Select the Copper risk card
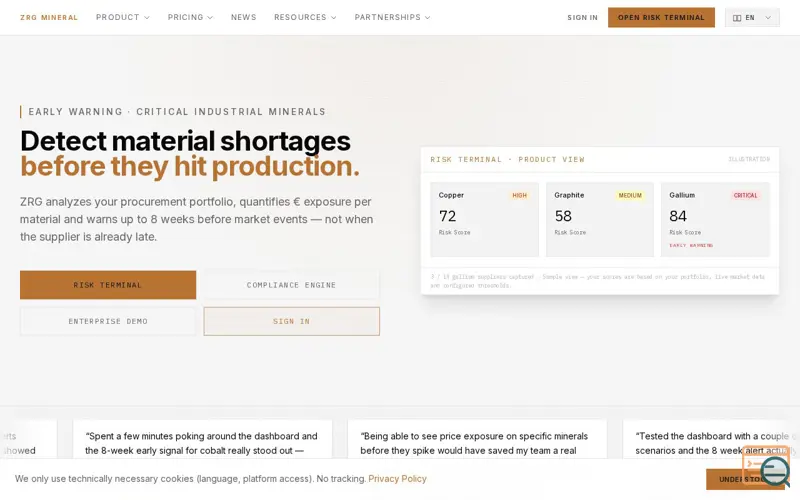This screenshot has height=500, width=800. tap(484, 219)
